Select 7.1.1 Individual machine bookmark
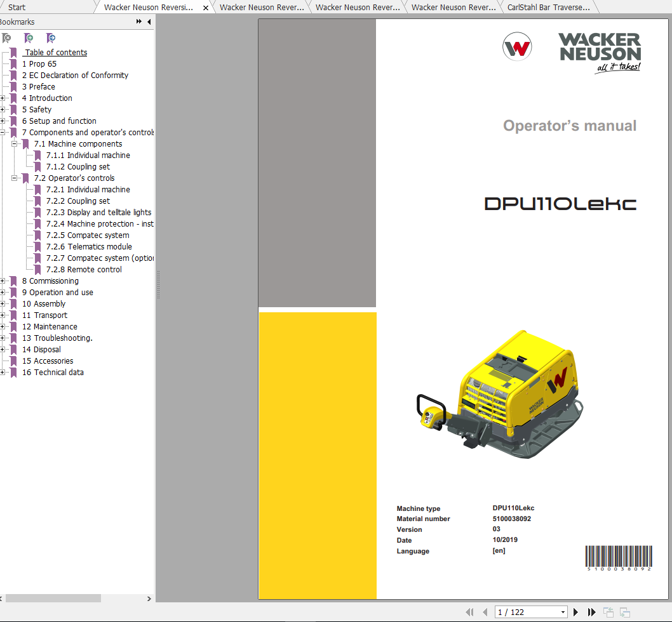672x622 pixels. (88, 155)
